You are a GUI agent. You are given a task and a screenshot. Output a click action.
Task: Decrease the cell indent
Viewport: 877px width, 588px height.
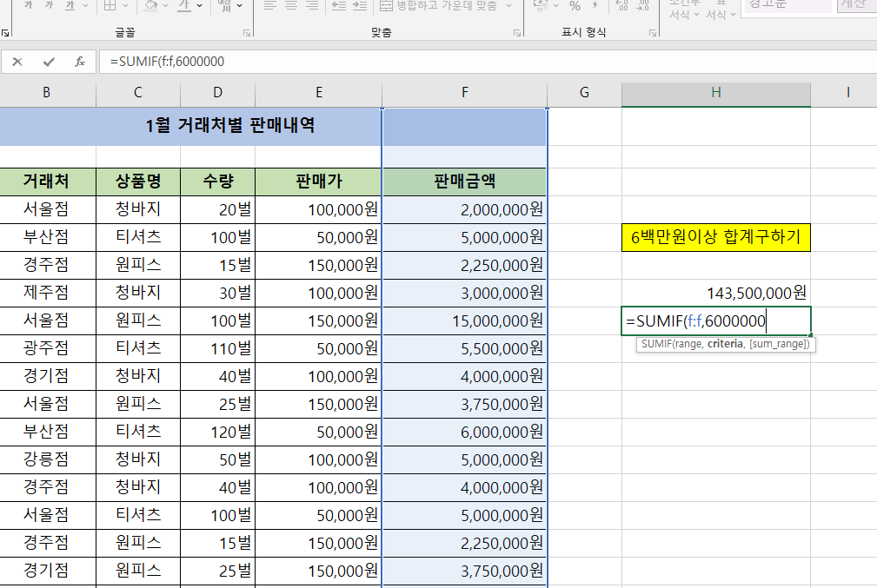[x=338, y=5]
